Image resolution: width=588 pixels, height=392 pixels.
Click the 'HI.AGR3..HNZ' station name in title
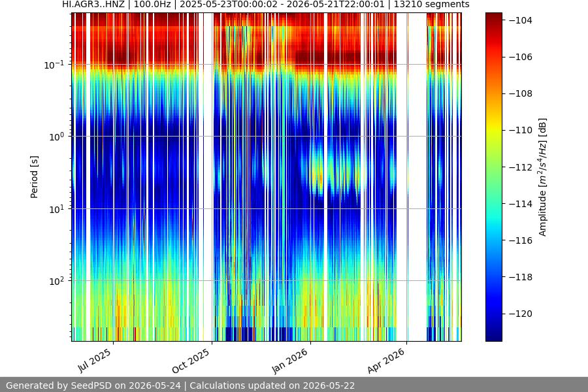tap(93, 5)
